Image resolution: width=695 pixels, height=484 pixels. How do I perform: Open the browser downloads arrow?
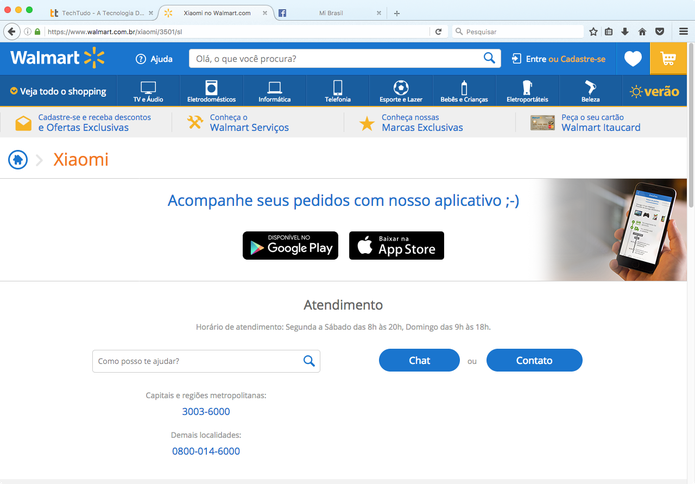[625, 31]
